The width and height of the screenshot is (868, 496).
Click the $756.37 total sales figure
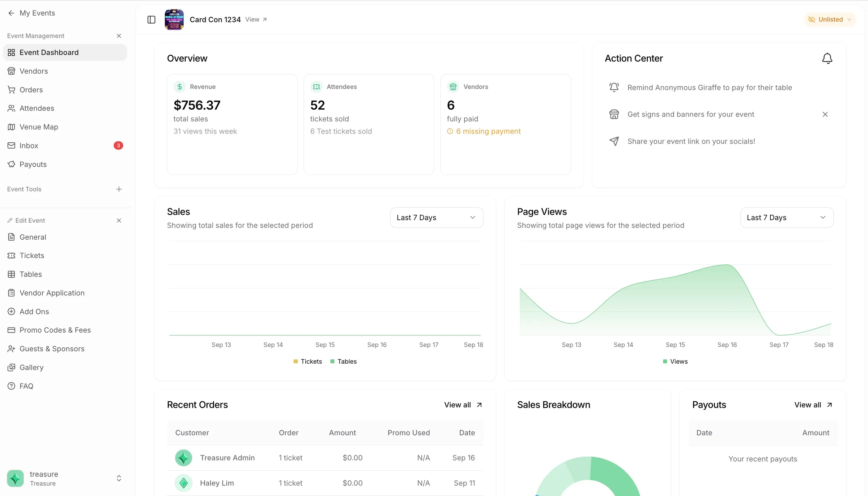197,105
